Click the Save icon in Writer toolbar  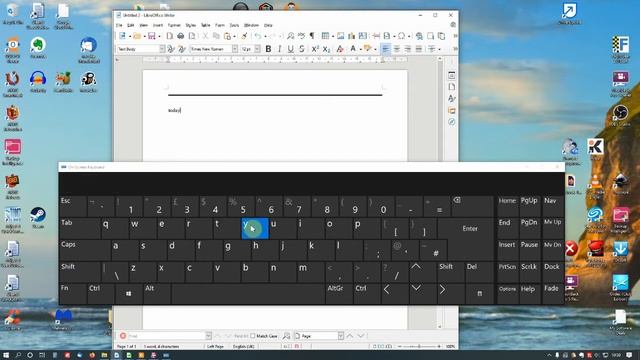click(152, 36)
